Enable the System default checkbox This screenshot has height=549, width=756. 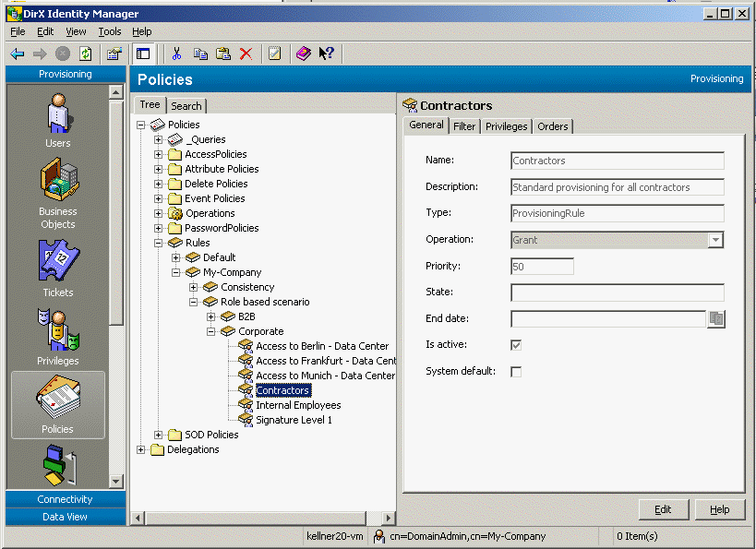518,372
